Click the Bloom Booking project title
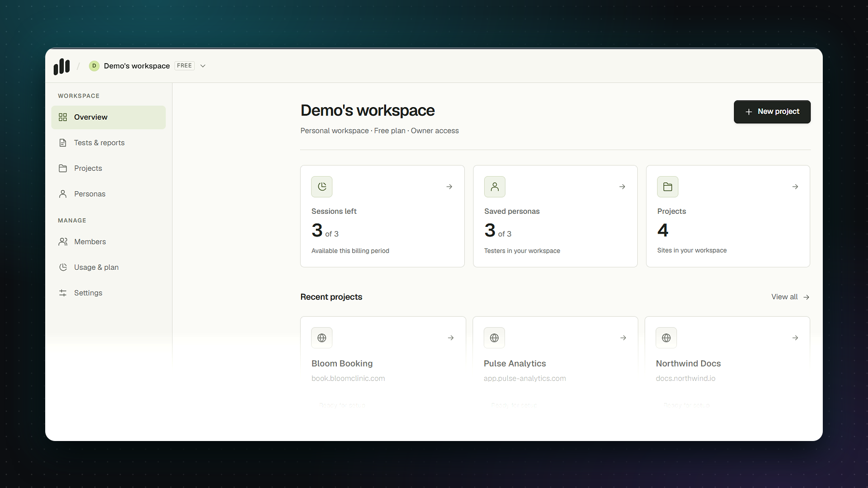Screen dimensions: 868x488 click(x=342, y=364)
